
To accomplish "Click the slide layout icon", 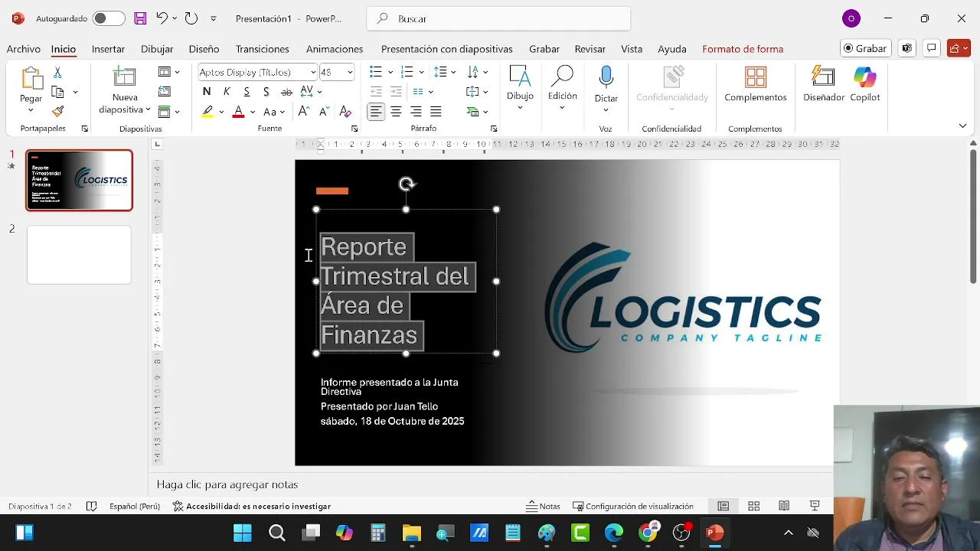I will pyautogui.click(x=164, y=72).
